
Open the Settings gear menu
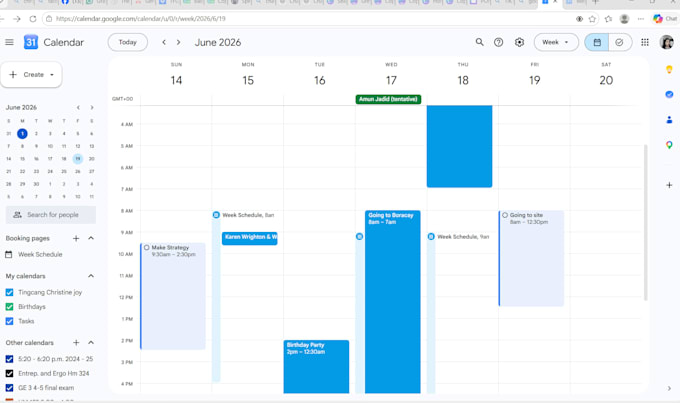(519, 42)
